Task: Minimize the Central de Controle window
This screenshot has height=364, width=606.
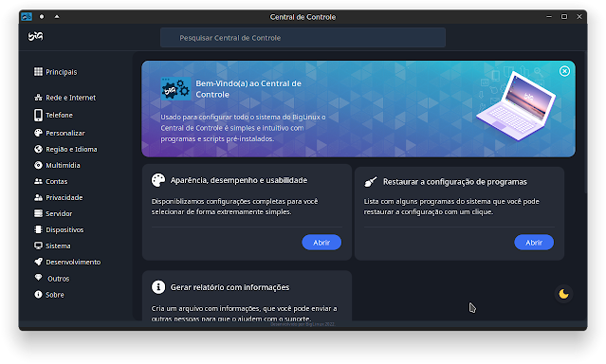Action: (549, 17)
